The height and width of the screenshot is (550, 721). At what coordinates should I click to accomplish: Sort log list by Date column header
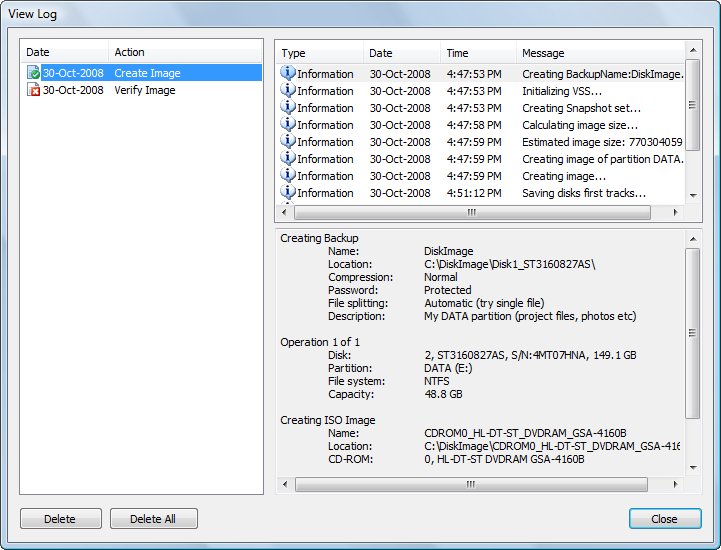coord(65,52)
